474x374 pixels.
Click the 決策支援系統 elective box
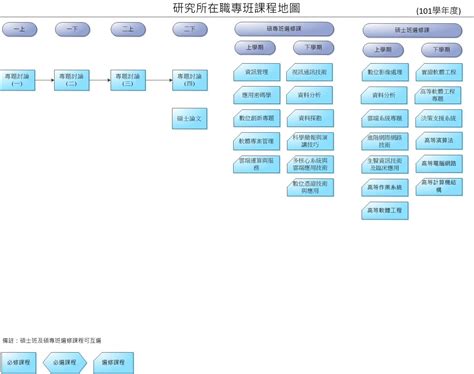click(439, 118)
